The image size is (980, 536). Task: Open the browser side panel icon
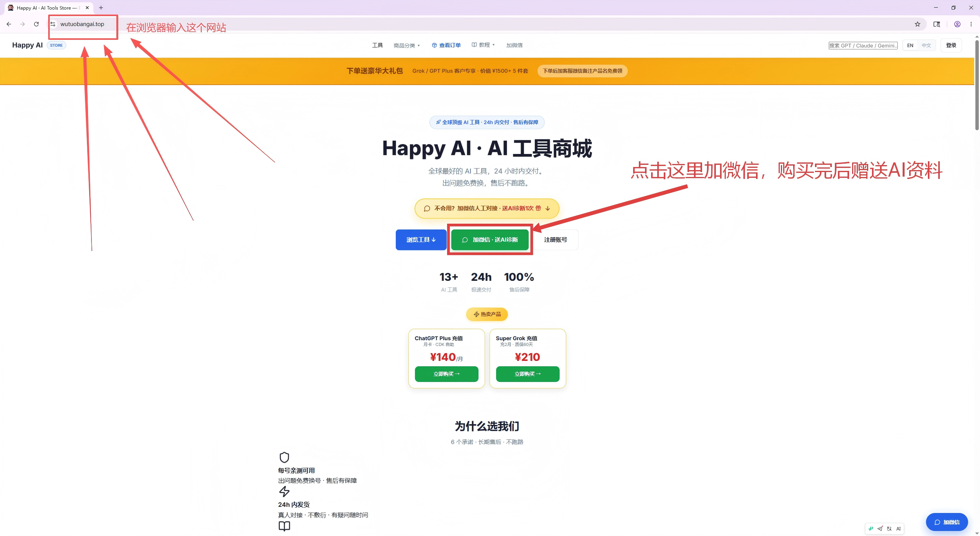pos(937,24)
